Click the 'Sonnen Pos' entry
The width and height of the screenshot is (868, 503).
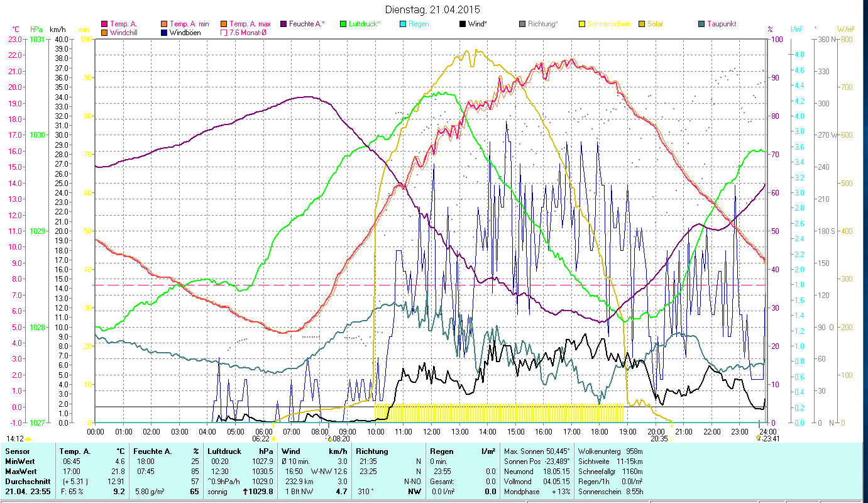pos(536,461)
